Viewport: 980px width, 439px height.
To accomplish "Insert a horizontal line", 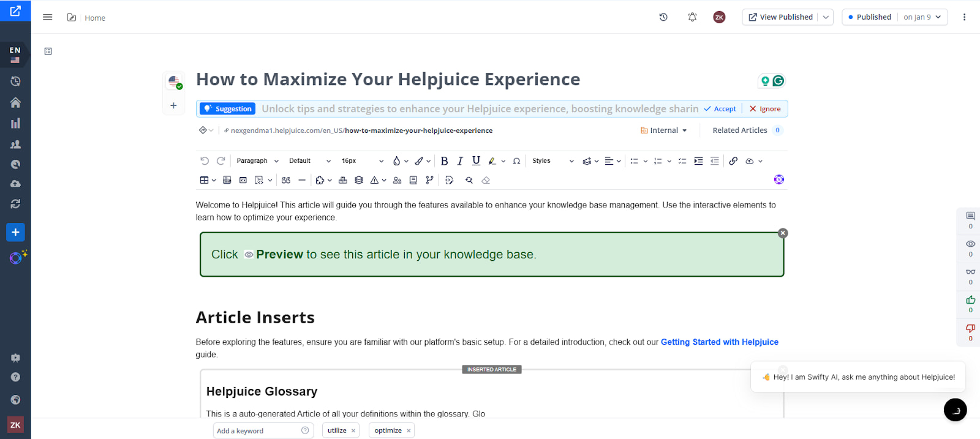I will coord(302,180).
